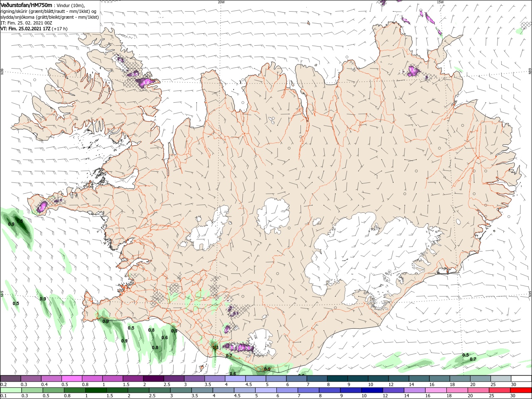Select the darkest purple snow swatch labeled 2
This screenshot has height=399, width=532.
pos(153,379)
